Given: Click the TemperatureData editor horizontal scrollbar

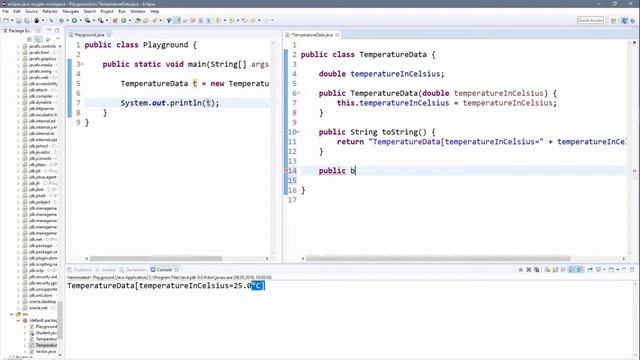Looking at the screenshot, I should [438, 258].
